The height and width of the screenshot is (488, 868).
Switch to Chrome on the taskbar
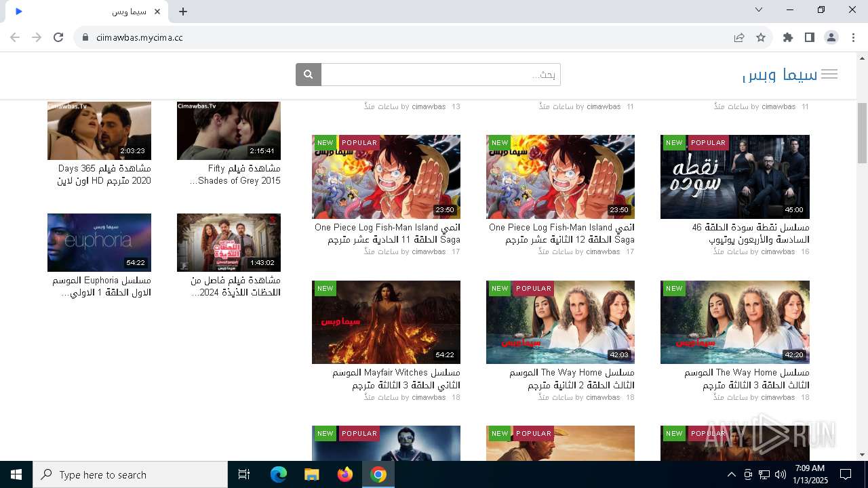point(378,474)
